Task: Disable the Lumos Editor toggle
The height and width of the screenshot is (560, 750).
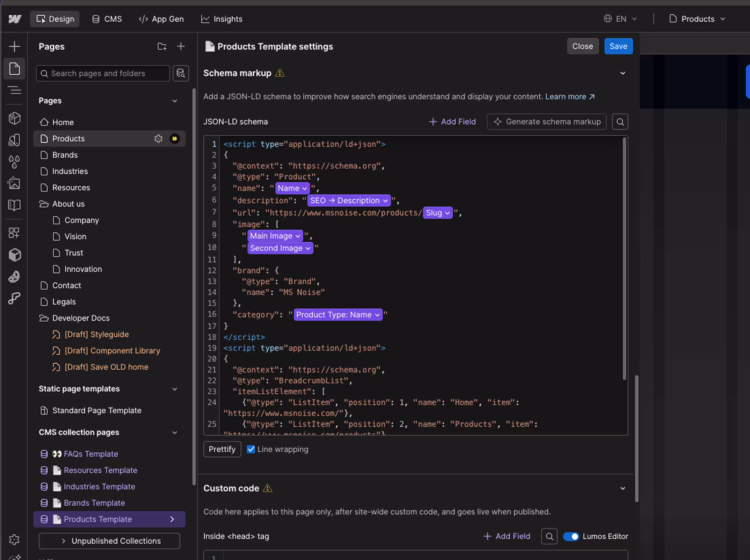Action: [x=571, y=536]
